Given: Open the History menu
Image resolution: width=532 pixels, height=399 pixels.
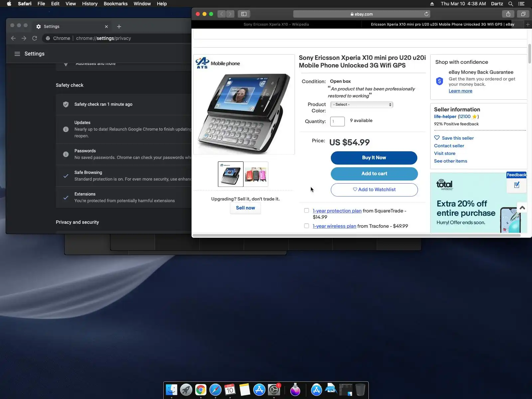Looking at the screenshot, I should coord(90,4).
